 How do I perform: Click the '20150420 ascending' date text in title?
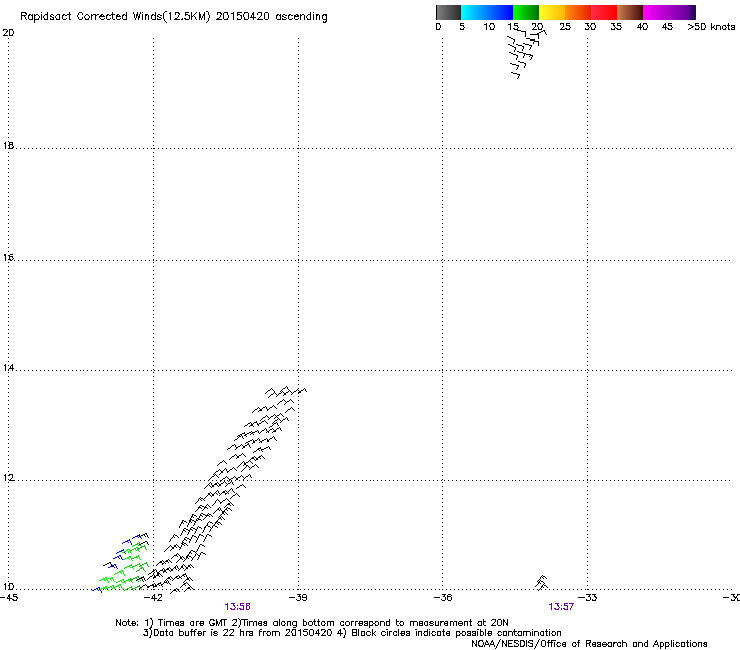tap(271, 17)
